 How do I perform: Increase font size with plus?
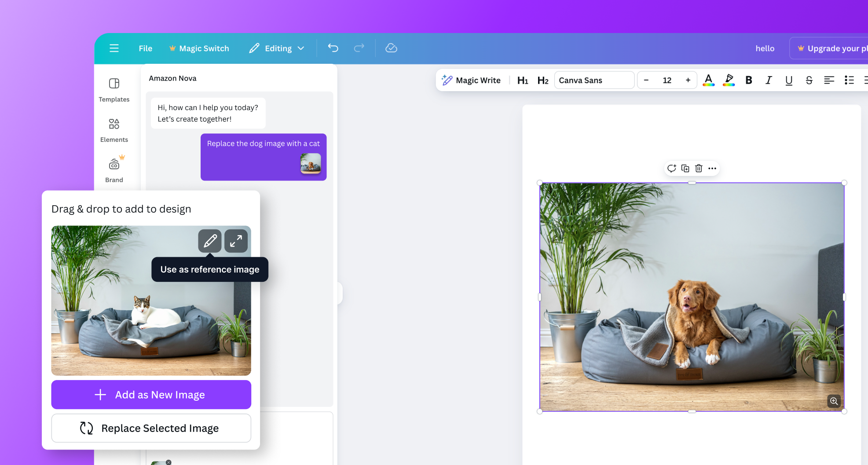pyautogui.click(x=688, y=80)
